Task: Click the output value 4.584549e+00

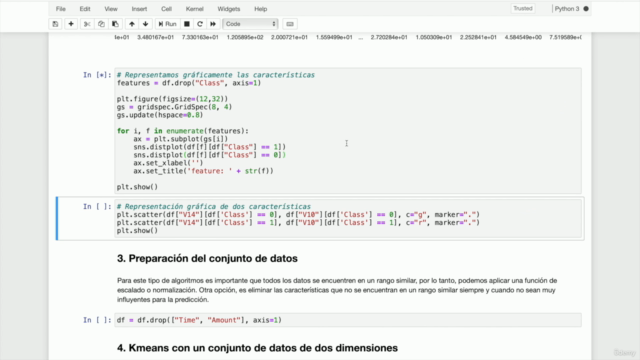Action: [523, 37]
